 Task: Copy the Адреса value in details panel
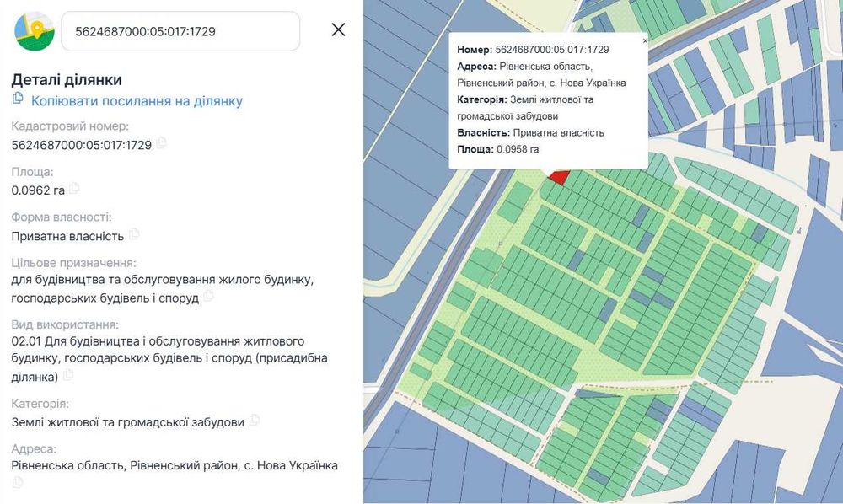(18, 482)
